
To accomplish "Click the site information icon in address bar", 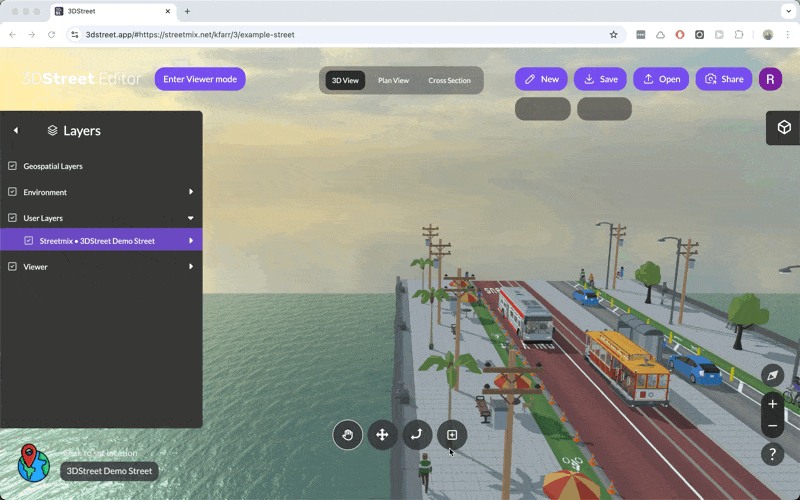I will pos(75,35).
